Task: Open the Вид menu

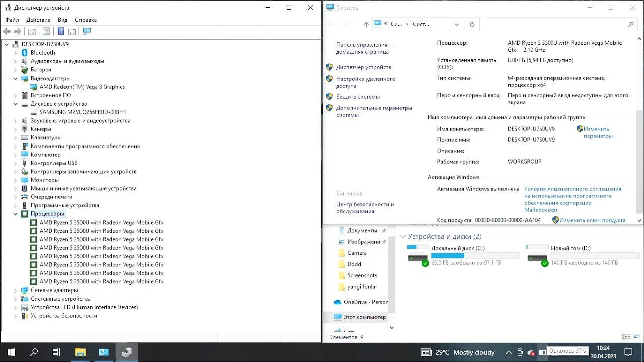Action: tap(62, 20)
